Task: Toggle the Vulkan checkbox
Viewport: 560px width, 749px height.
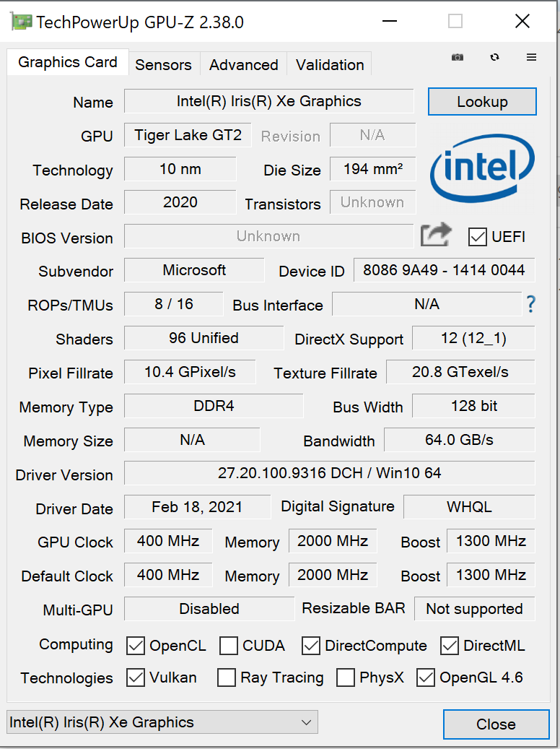Action: pos(136,677)
